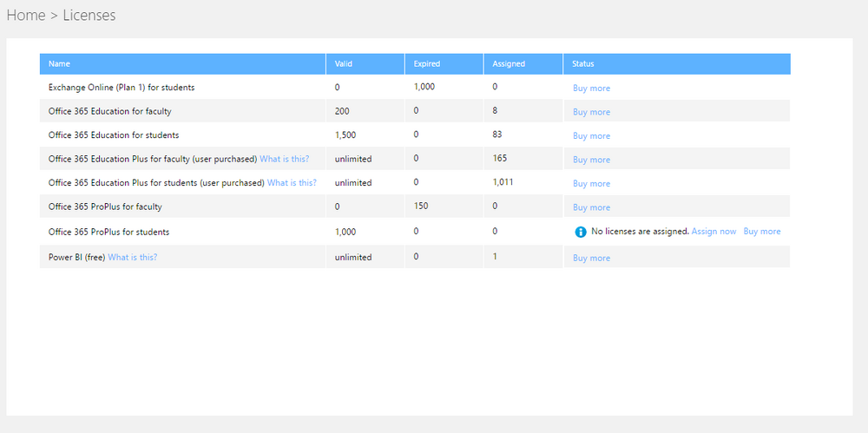
Task: Go to Home in the breadcrumb
Action: (x=26, y=15)
